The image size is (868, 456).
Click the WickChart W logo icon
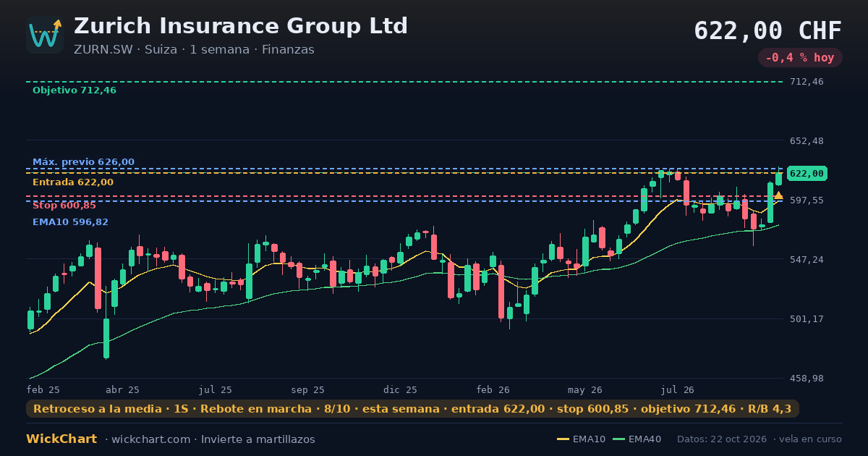(45, 35)
